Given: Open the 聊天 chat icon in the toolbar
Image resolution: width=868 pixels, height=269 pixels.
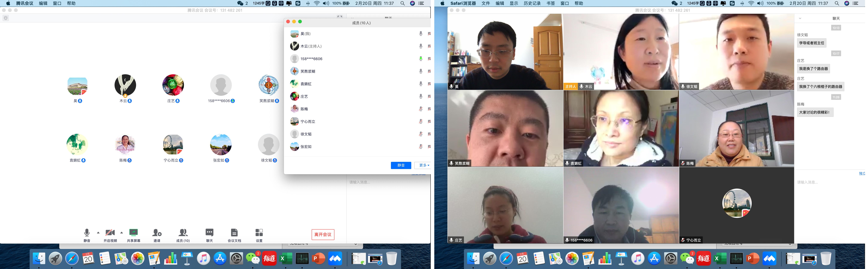Looking at the screenshot, I should click(x=209, y=233).
